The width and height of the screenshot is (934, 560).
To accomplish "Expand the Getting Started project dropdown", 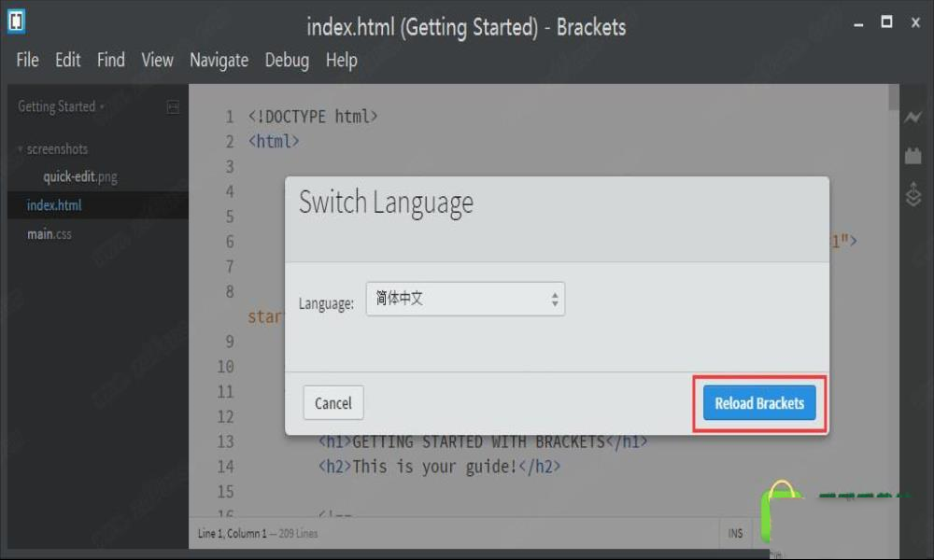I will pyautogui.click(x=61, y=107).
